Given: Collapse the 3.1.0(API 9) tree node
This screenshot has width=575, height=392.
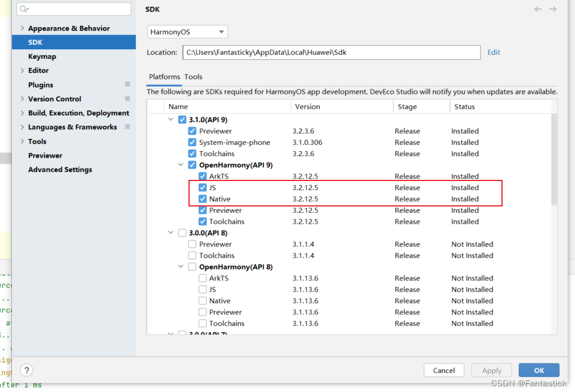Looking at the screenshot, I should (x=171, y=119).
